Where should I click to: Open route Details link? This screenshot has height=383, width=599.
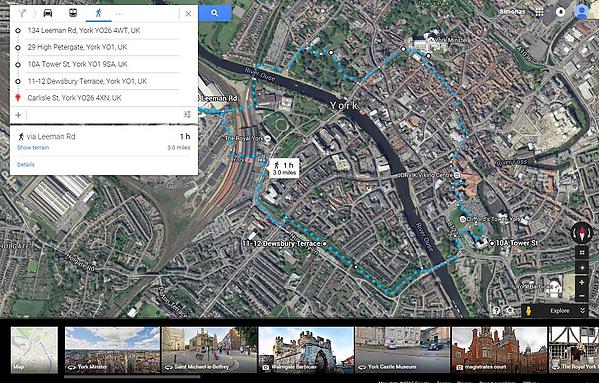tap(26, 165)
